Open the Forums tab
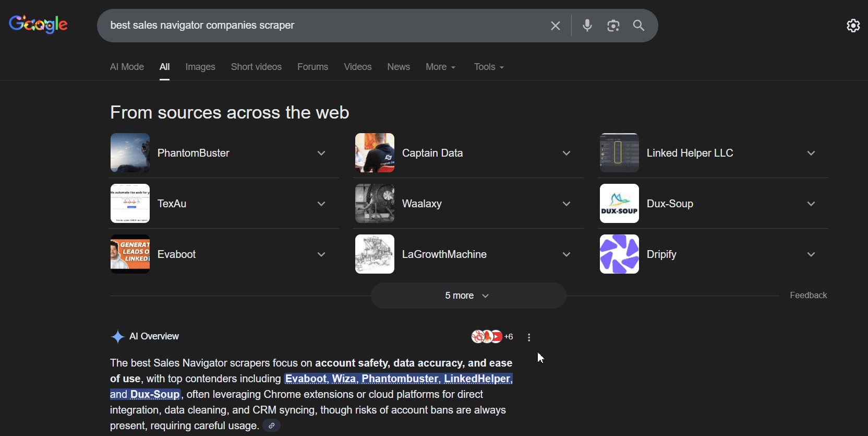 pyautogui.click(x=312, y=67)
